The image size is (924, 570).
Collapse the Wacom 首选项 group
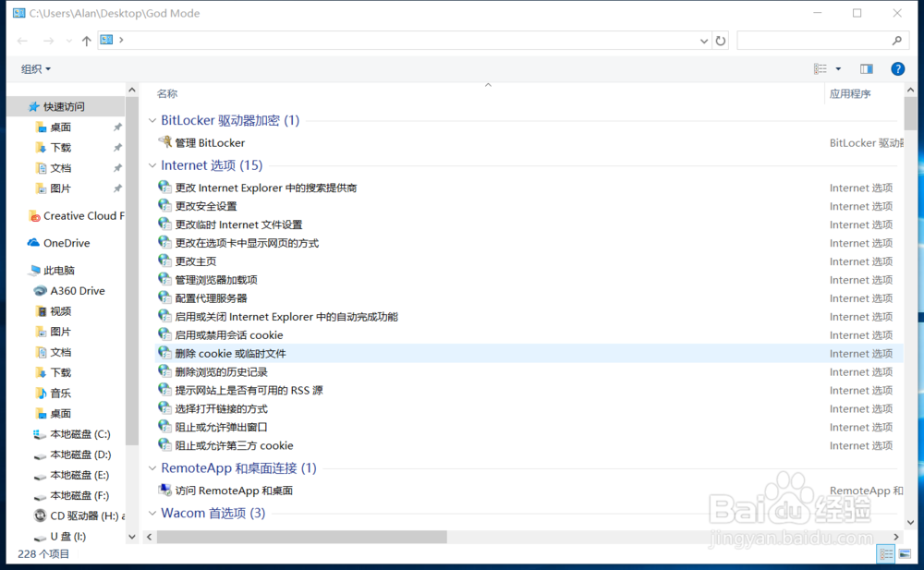coord(152,513)
